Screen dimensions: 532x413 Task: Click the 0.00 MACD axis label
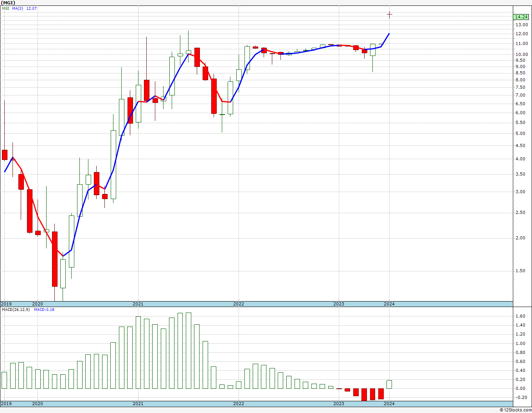coord(520,388)
